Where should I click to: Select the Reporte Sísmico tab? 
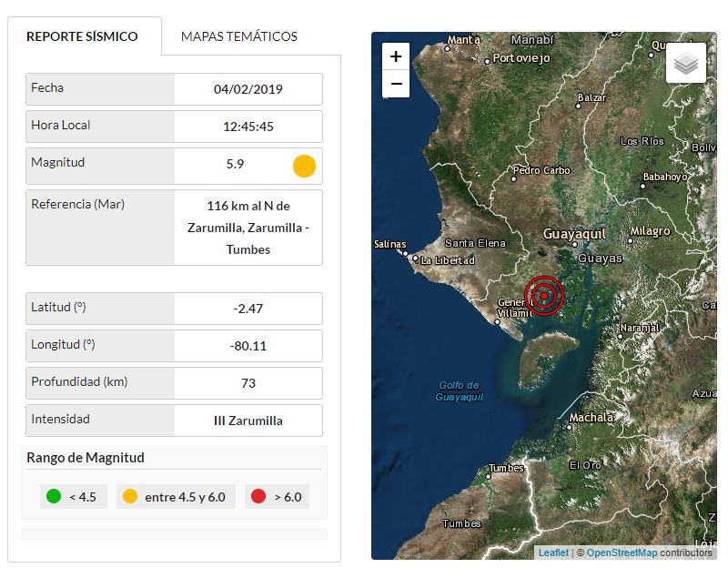click(83, 36)
